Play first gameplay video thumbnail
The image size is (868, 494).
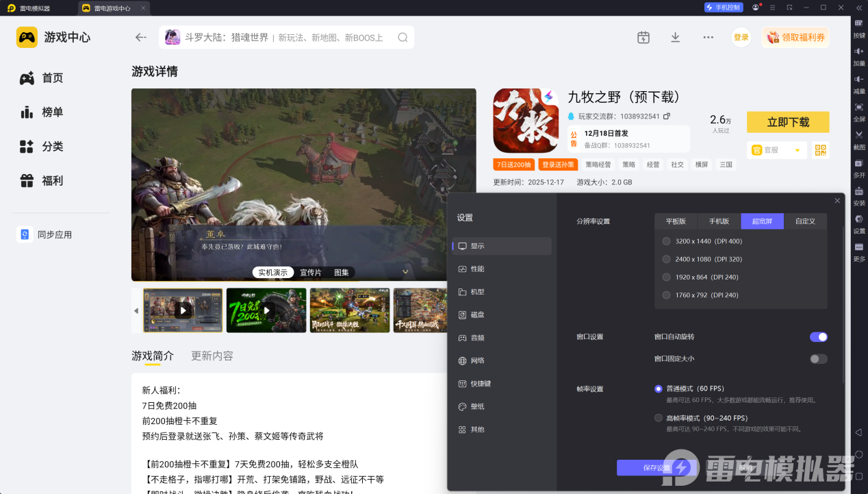pyautogui.click(x=183, y=310)
